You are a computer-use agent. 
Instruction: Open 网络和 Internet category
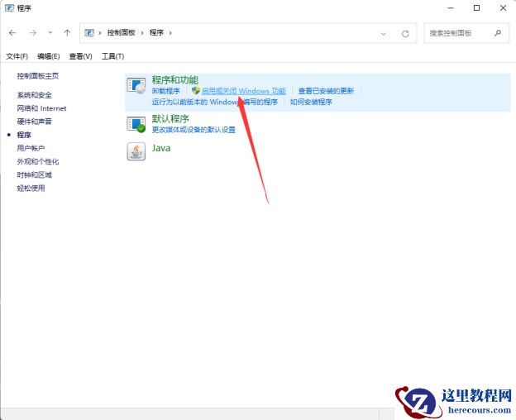tap(42, 108)
